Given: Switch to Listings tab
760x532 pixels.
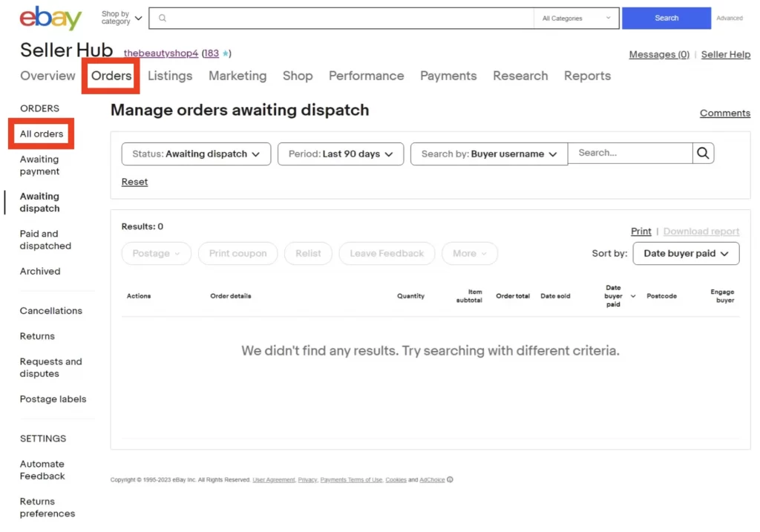Looking at the screenshot, I should tap(170, 76).
